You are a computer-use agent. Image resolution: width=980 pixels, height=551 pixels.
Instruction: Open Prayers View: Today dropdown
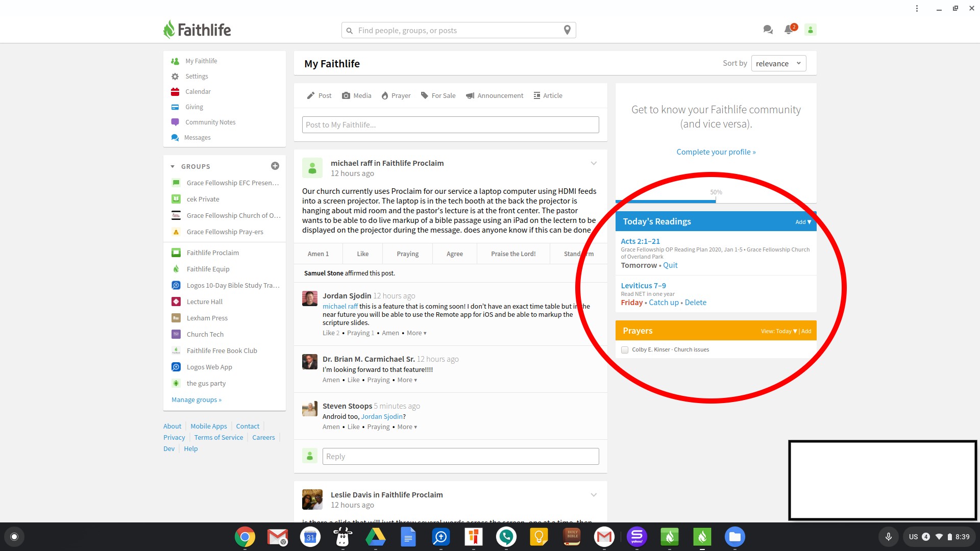(x=779, y=331)
